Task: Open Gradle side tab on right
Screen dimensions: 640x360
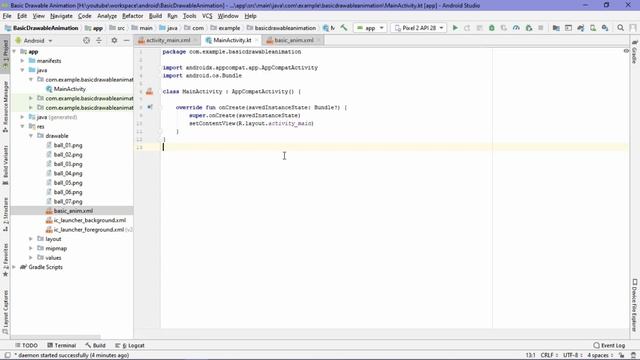Action: coord(635,52)
